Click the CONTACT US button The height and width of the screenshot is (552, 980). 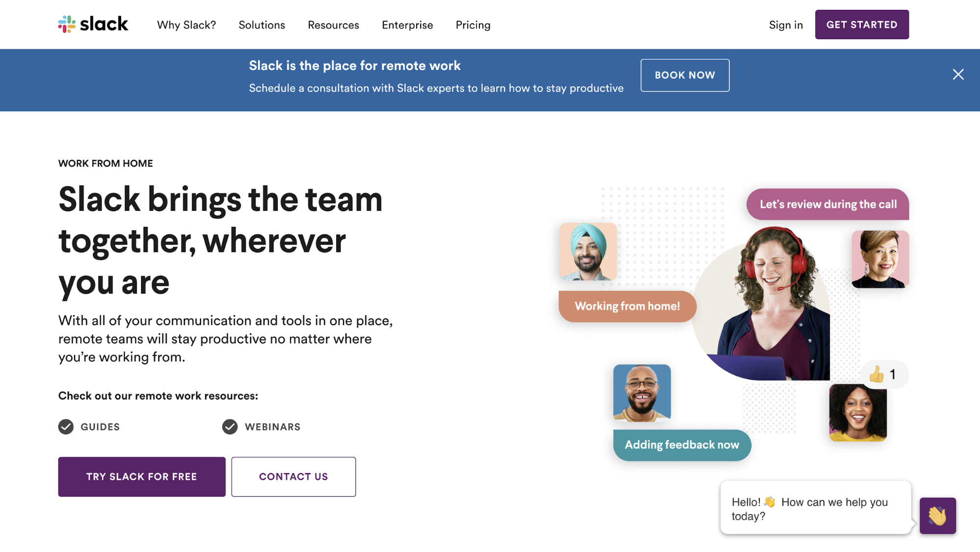click(x=293, y=476)
